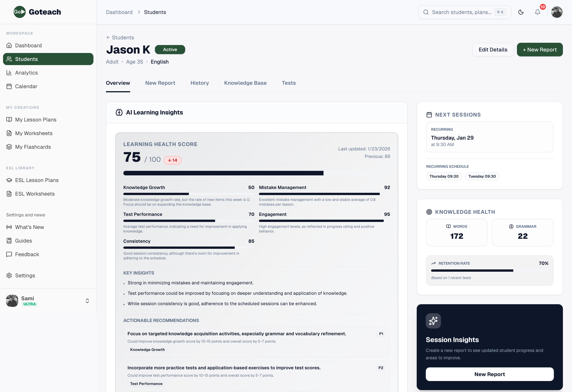Viewport: 572px width, 392px height.
Task: Toggle dark mode moon icon
Action: [521, 12]
